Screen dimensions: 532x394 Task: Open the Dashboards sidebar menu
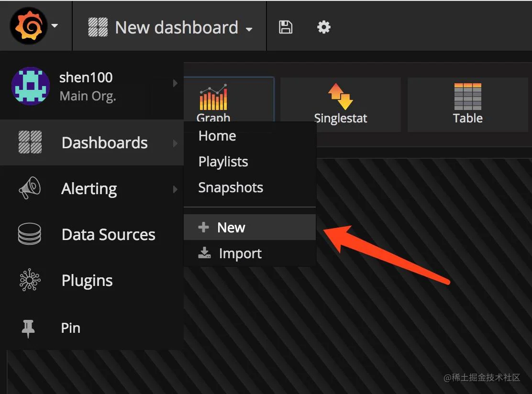pyautogui.click(x=91, y=143)
